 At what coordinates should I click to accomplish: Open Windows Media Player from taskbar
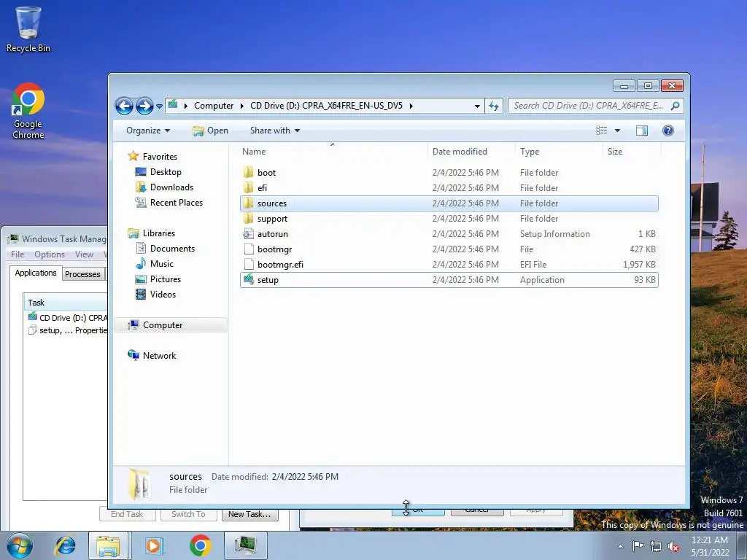click(154, 545)
